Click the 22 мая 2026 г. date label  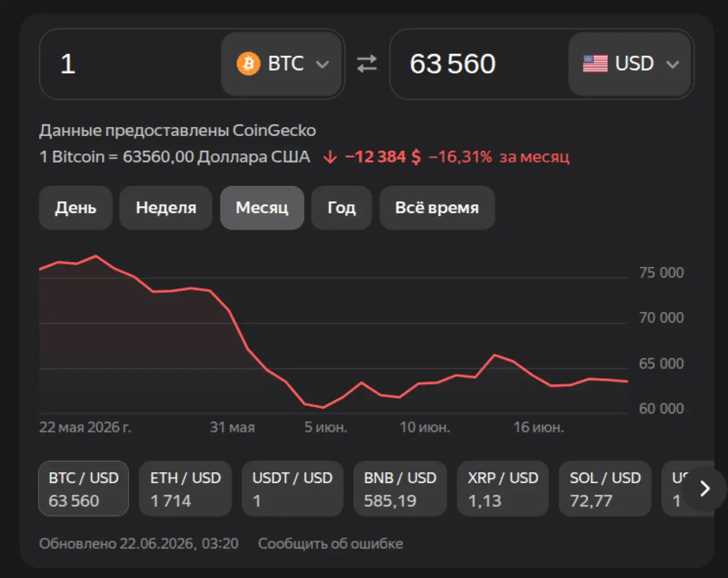coord(85,427)
